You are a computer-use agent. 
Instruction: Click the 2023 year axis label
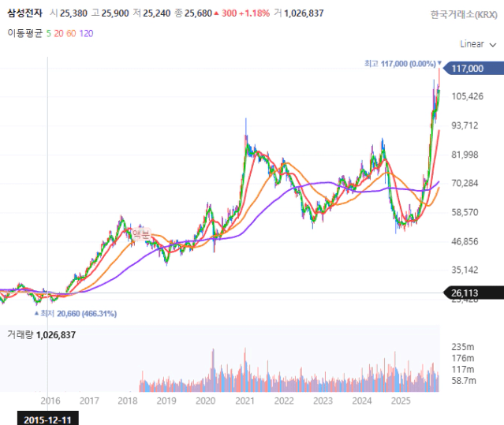pyautogui.click(x=323, y=401)
